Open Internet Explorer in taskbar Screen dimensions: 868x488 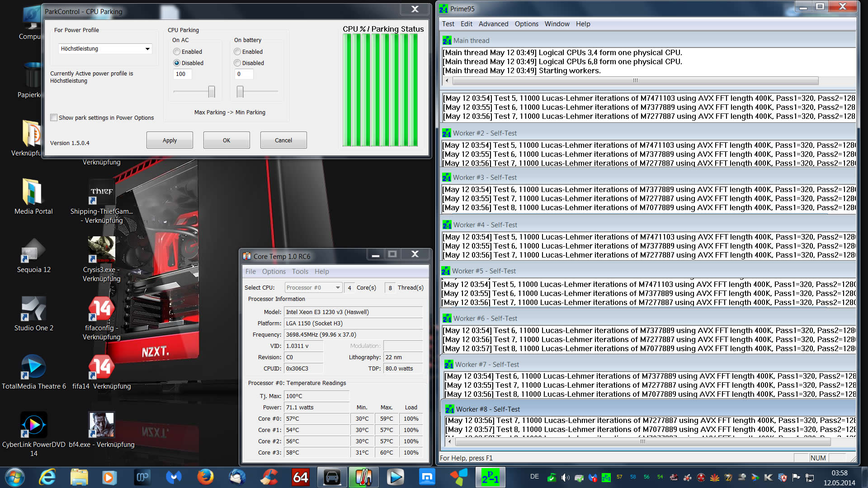(47, 477)
